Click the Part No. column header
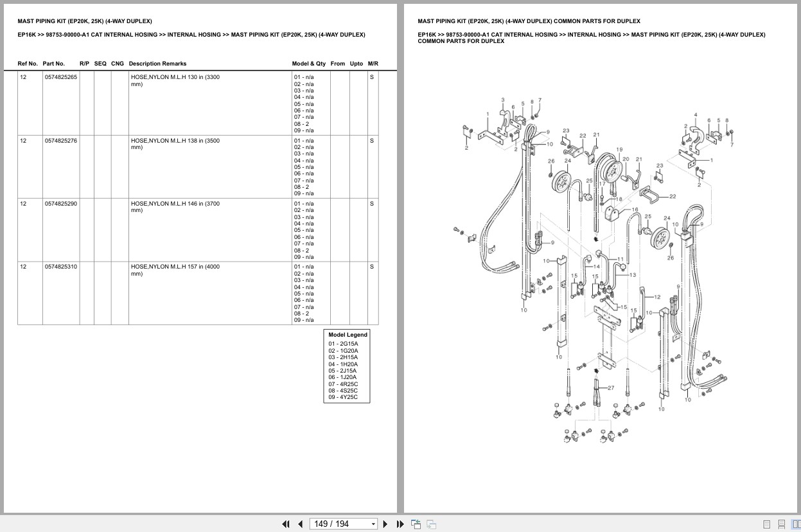801x532 pixels. 54,64
